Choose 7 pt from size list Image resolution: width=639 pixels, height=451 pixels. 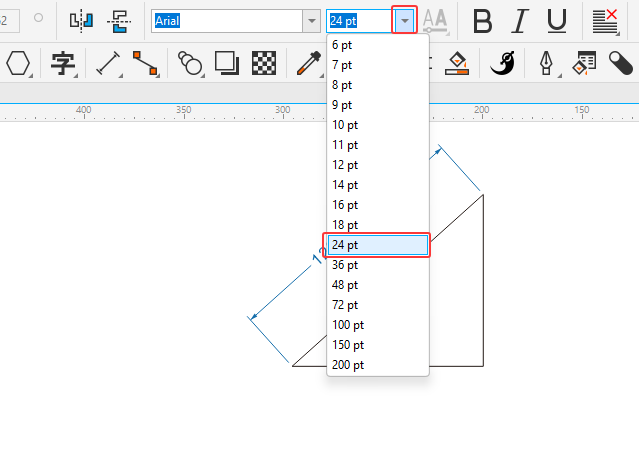click(378, 65)
